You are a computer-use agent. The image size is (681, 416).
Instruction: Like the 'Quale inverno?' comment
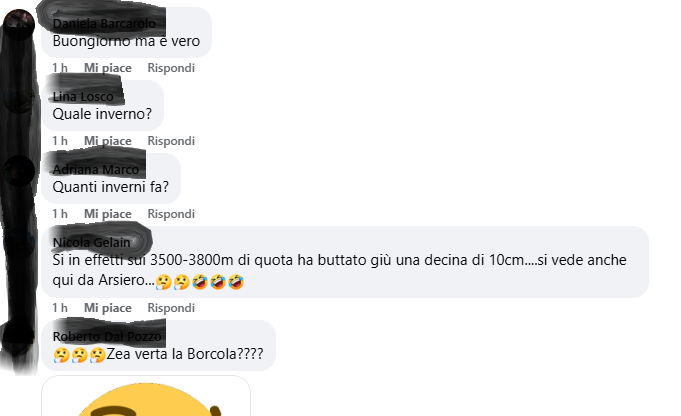point(107,141)
